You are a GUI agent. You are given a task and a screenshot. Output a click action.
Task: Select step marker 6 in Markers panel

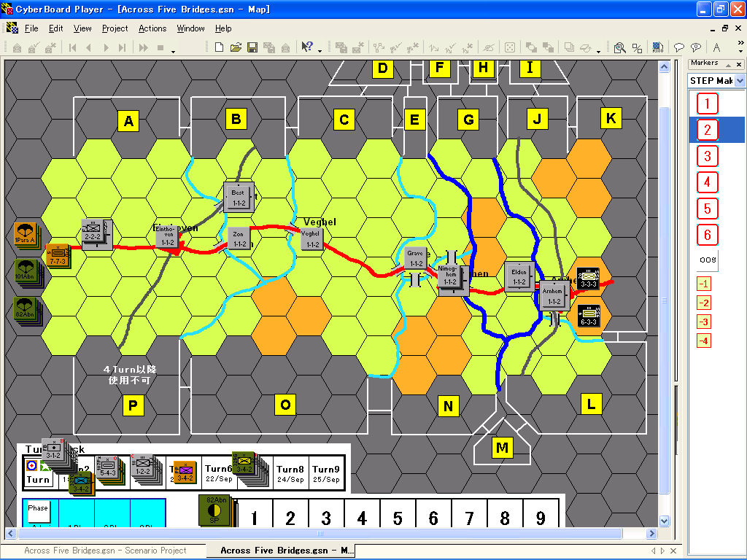tap(707, 234)
